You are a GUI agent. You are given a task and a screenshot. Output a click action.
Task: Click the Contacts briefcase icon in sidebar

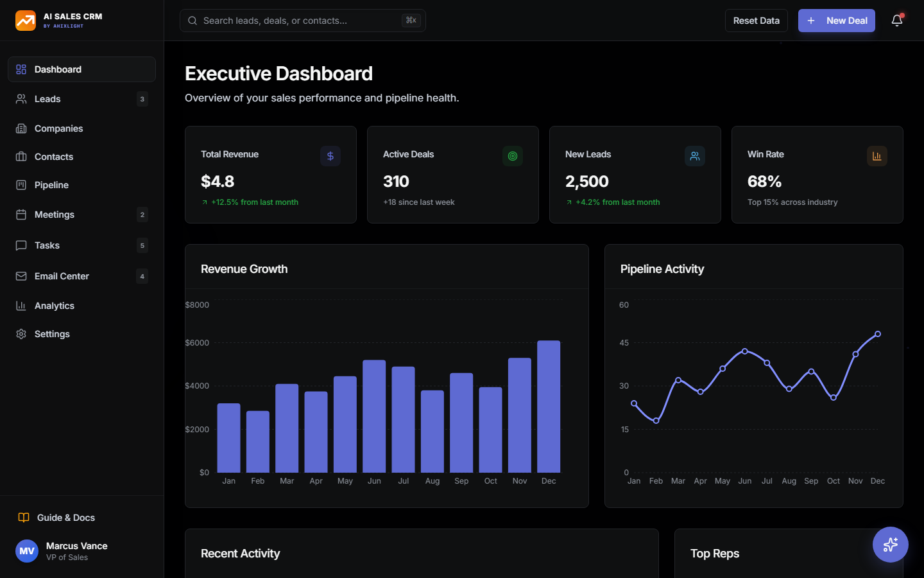click(21, 157)
